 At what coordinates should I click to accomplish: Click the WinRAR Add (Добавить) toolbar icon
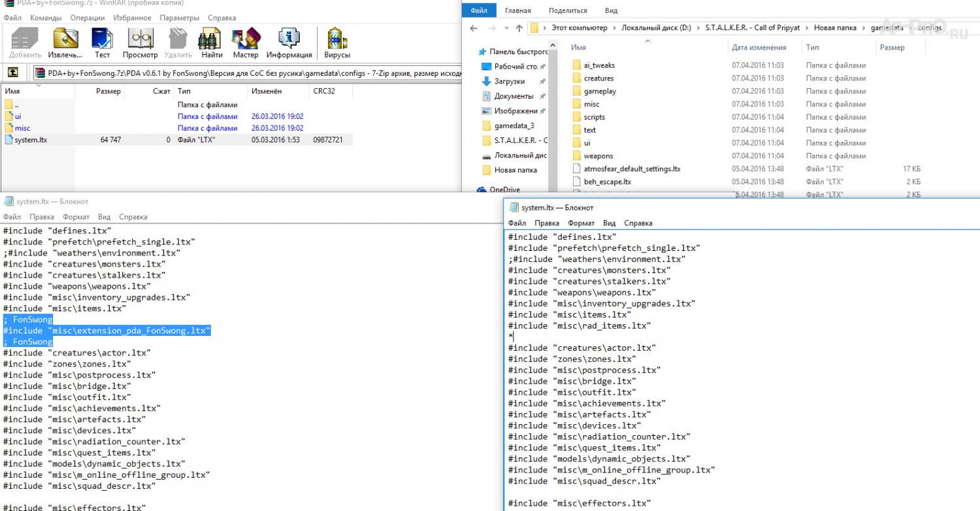click(25, 43)
